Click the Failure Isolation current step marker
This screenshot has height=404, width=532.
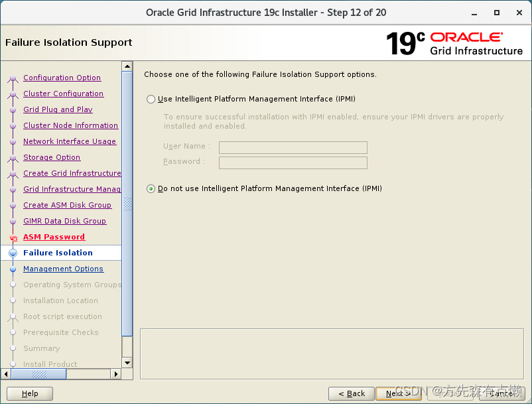coord(13,253)
